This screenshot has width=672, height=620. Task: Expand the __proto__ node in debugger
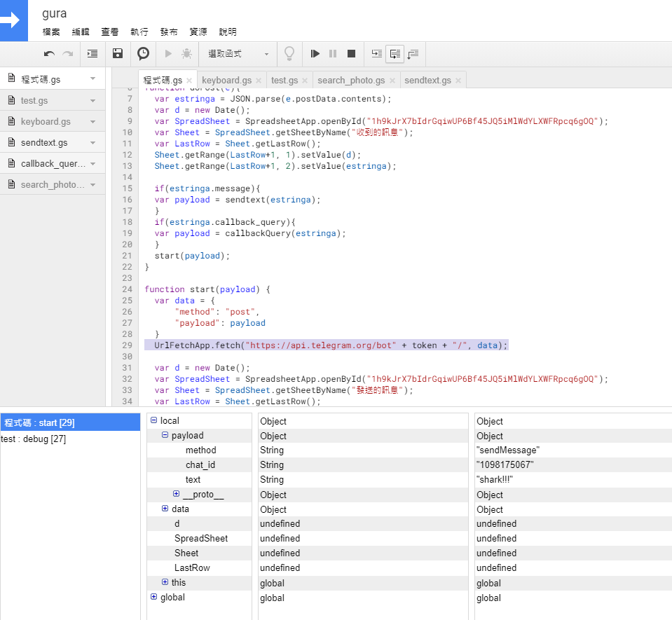[x=177, y=495]
